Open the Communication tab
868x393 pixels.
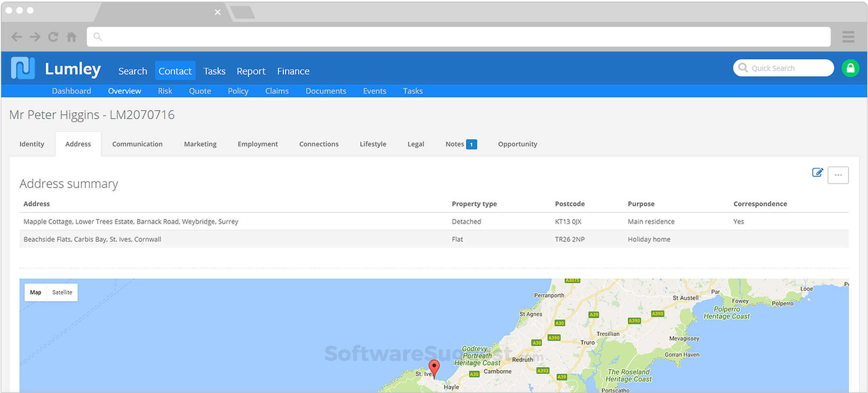point(137,144)
